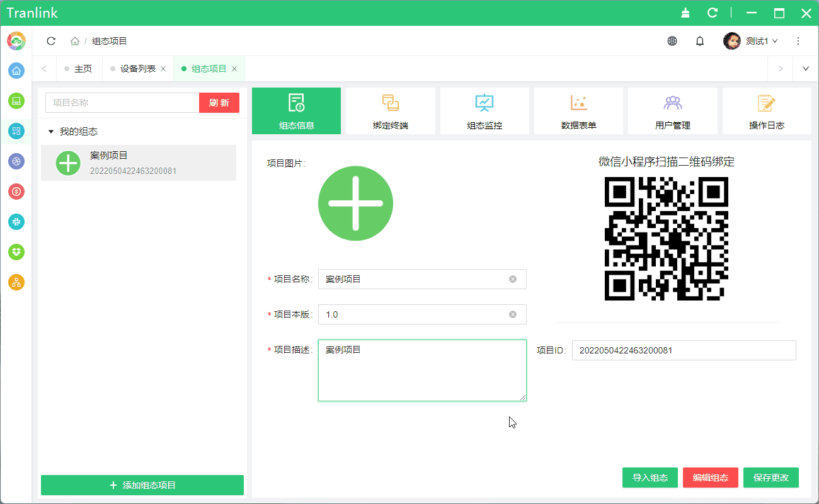Click the large project image plus thumbnail

point(355,203)
